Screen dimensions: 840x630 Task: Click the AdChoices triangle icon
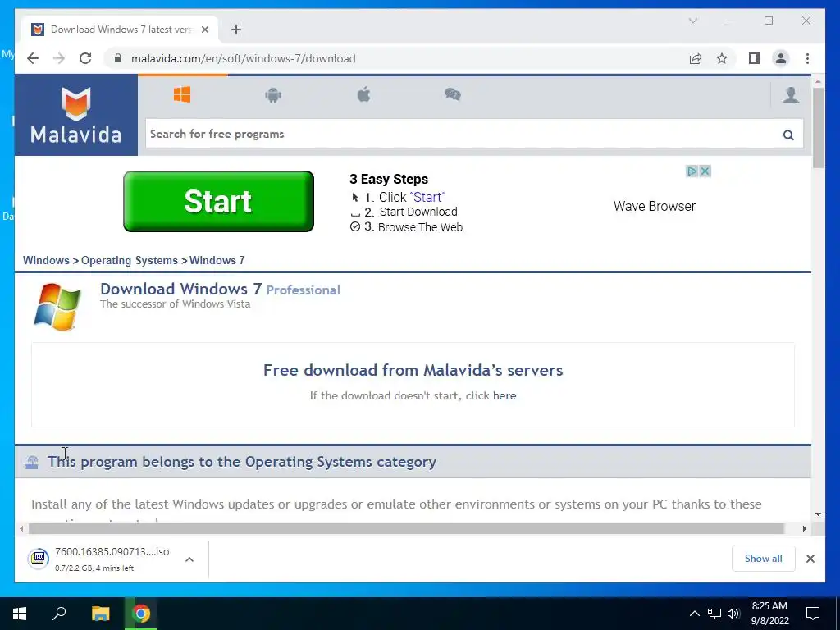coord(692,171)
